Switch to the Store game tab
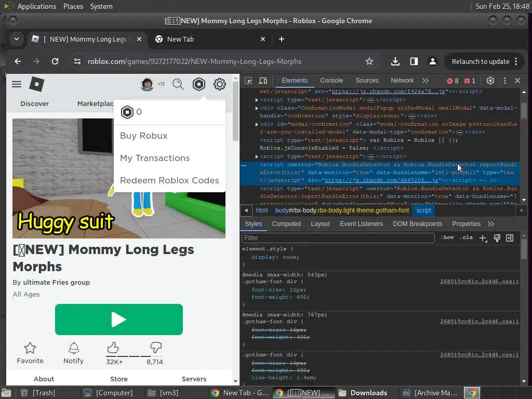532x399 pixels. [119, 379]
